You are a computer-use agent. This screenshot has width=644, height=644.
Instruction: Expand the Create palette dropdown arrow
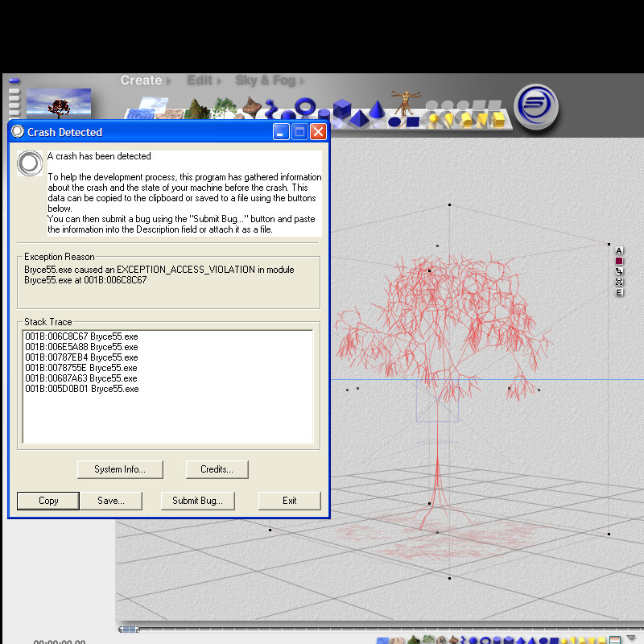pos(168,81)
